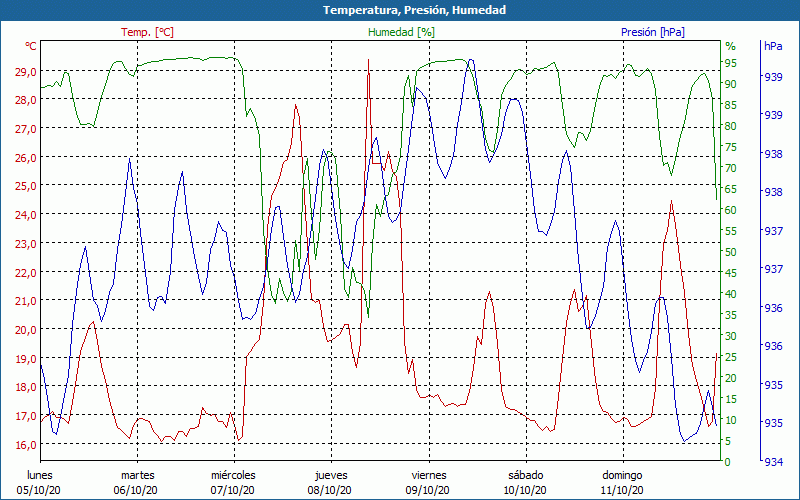The image size is (800, 500).
Task: Click temperature axis value '19,0'
Action: point(26,359)
